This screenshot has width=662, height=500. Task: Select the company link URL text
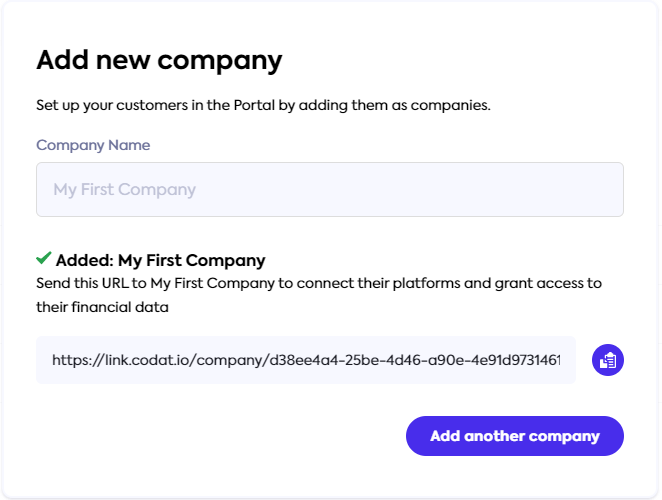pyautogui.click(x=306, y=360)
